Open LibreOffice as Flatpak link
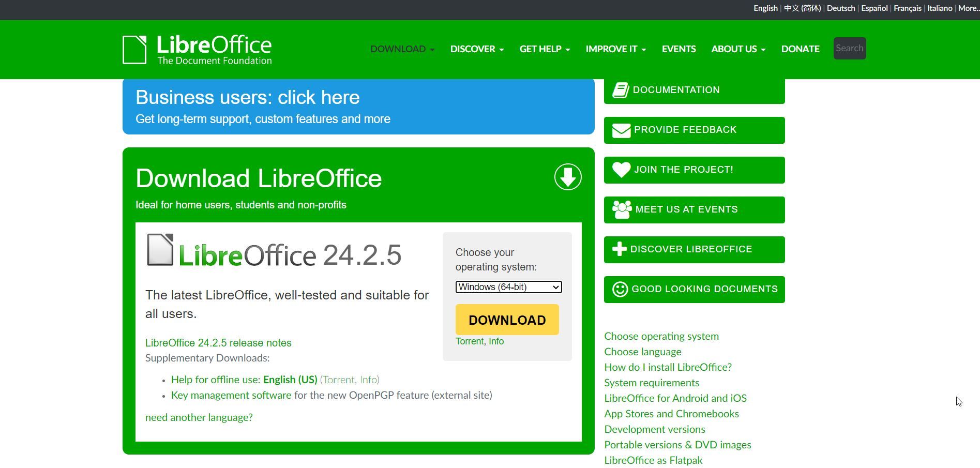980x468 pixels. pyautogui.click(x=654, y=460)
